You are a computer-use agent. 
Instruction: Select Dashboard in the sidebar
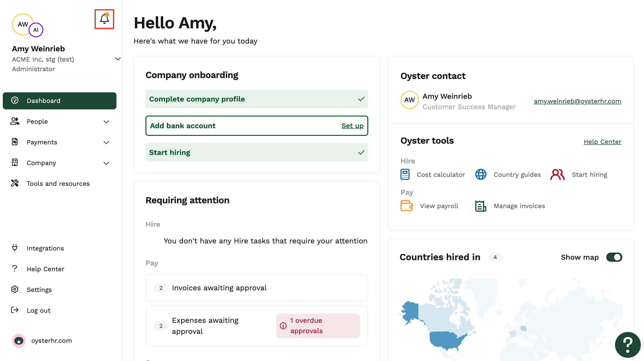pos(60,101)
